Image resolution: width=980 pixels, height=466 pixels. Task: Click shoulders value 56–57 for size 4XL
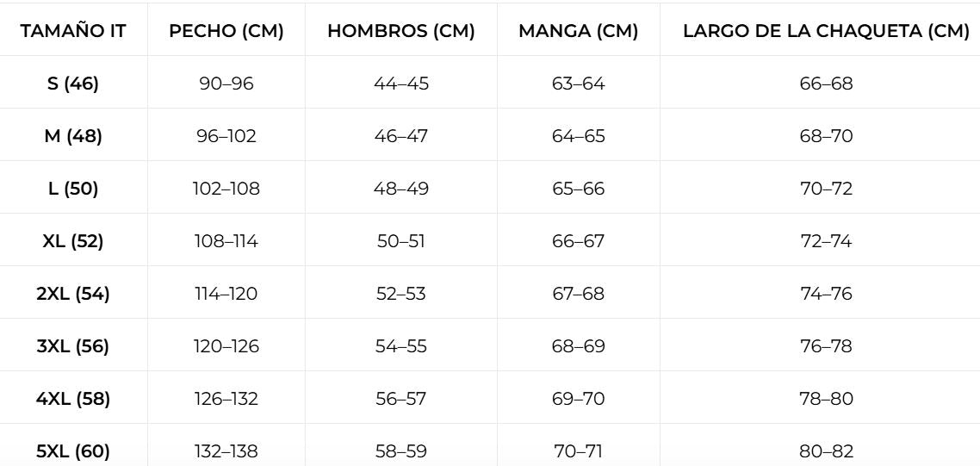tap(401, 399)
